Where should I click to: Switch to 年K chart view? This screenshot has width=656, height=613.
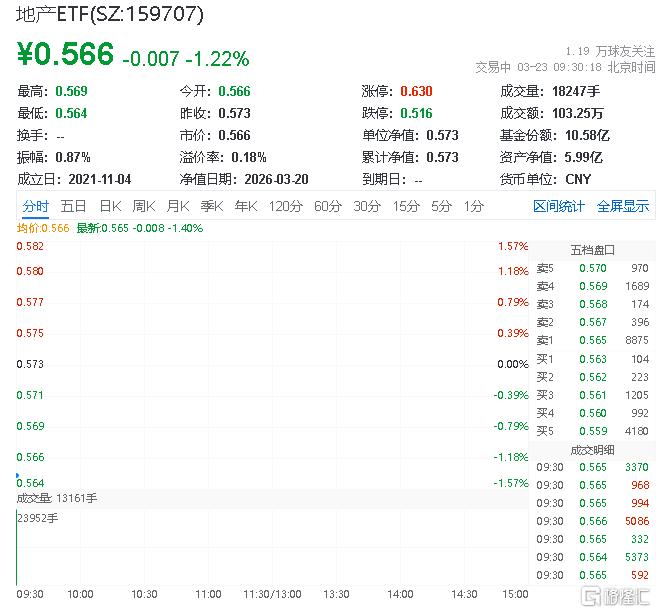(x=246, y=206)
